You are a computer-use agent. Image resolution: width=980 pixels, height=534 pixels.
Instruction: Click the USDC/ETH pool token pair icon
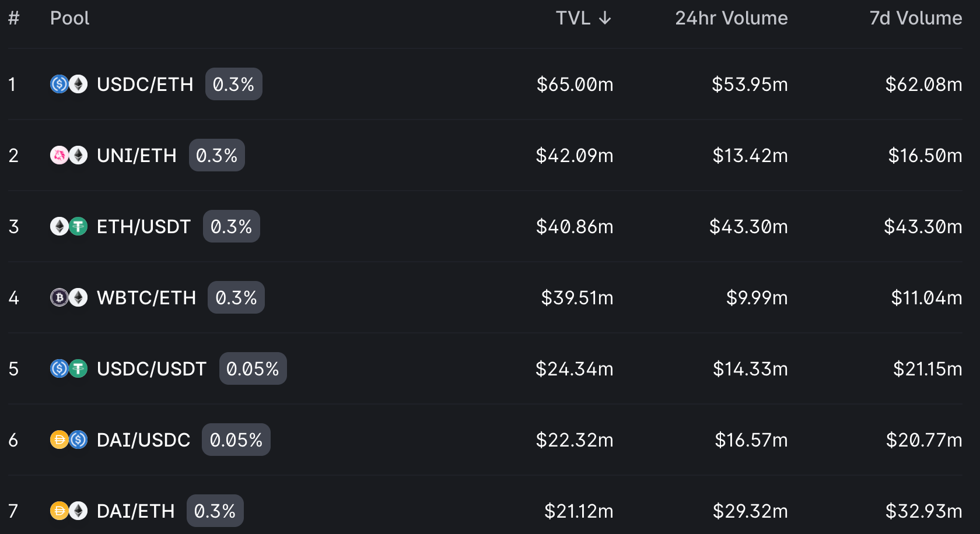click(x=69, y=85)
